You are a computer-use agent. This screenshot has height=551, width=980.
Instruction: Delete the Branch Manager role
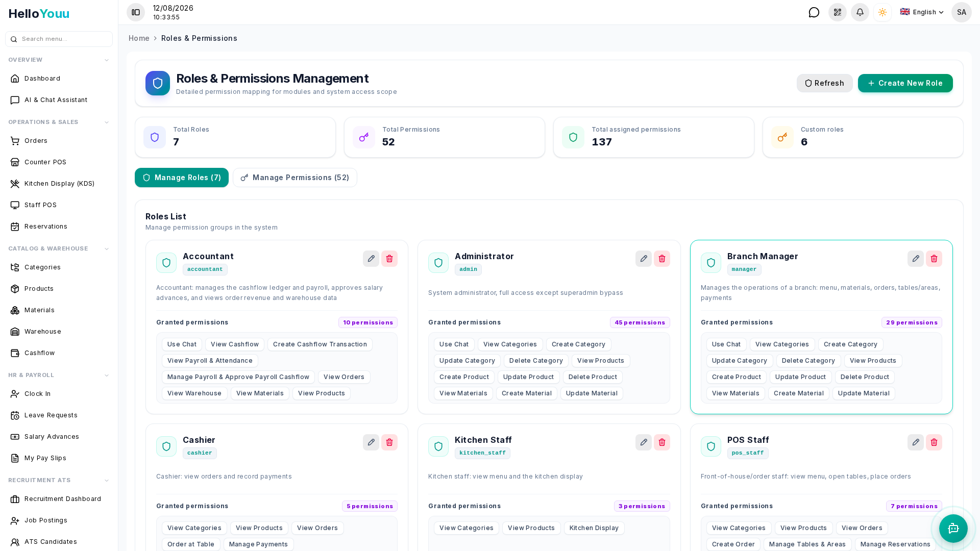(x=934, y=259)
